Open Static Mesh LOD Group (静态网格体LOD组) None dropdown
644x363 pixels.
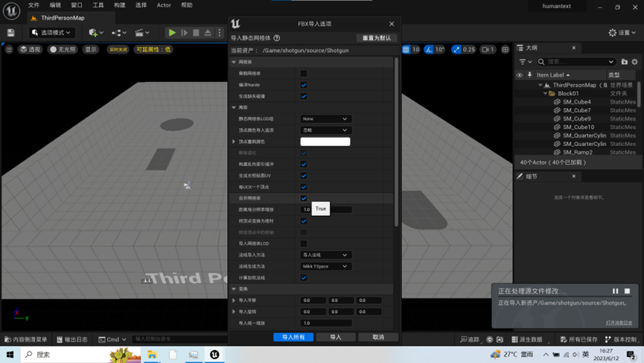coord(325,119)
